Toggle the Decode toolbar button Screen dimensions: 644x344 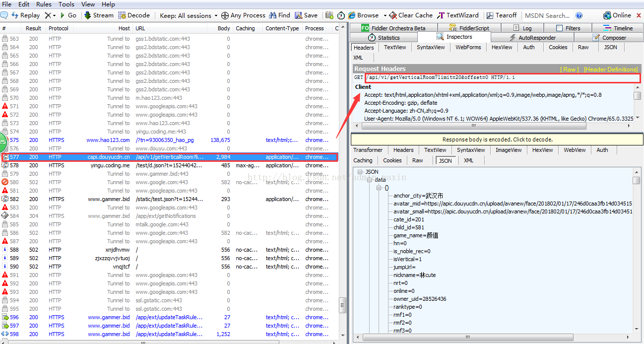[x=134, y=15]
